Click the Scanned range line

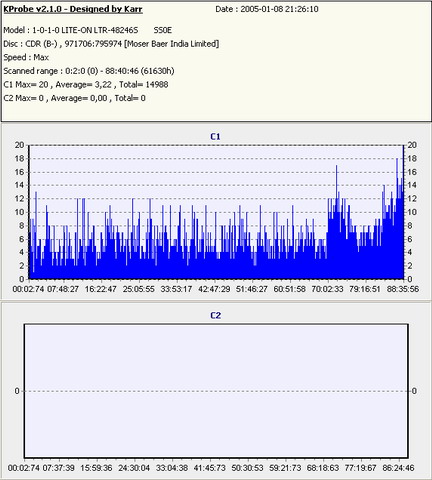pos(89,71)
